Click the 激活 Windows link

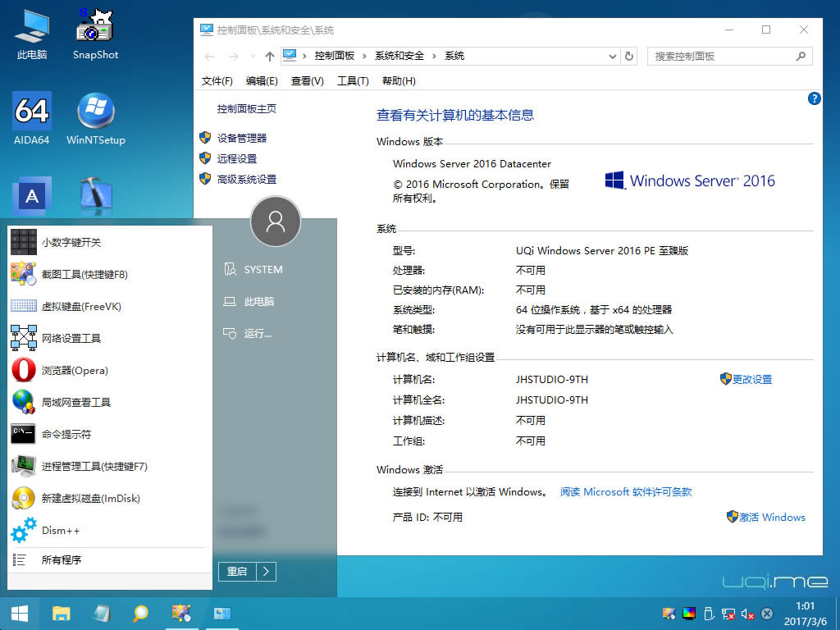coord(772,517)
